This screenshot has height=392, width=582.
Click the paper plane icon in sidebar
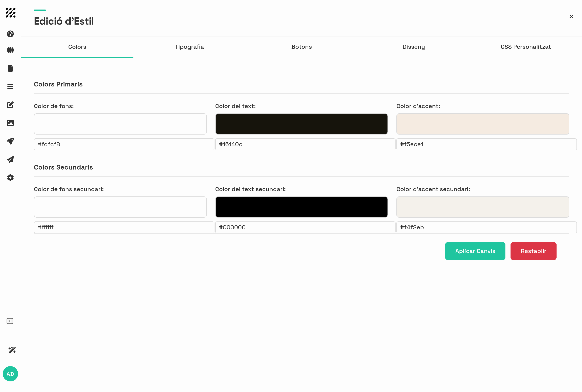coord(10,159)
